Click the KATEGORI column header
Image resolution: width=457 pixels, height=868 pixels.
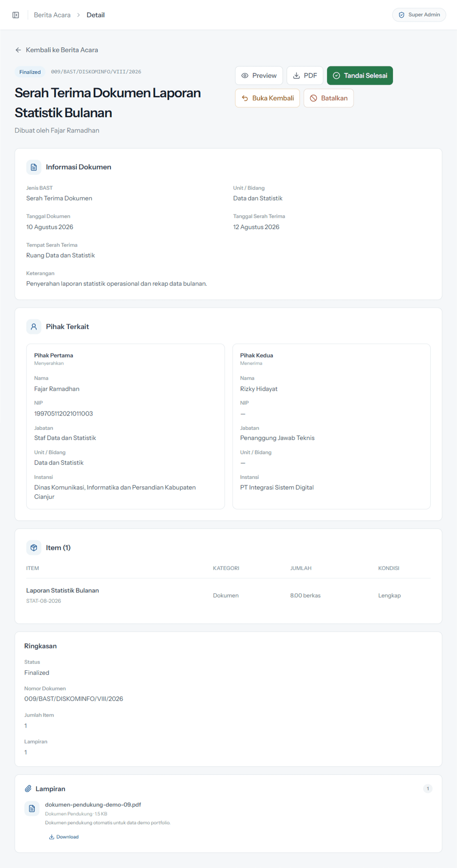[226, 568]
